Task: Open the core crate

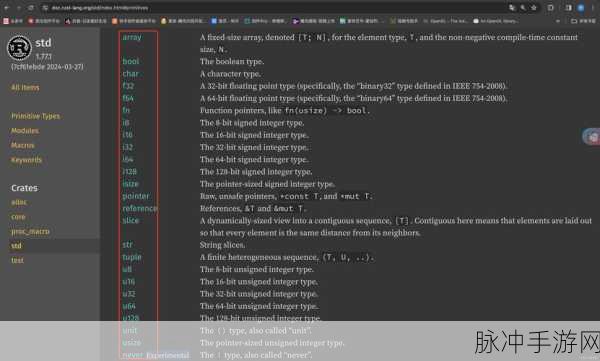Action: click(x=18, y=217)
